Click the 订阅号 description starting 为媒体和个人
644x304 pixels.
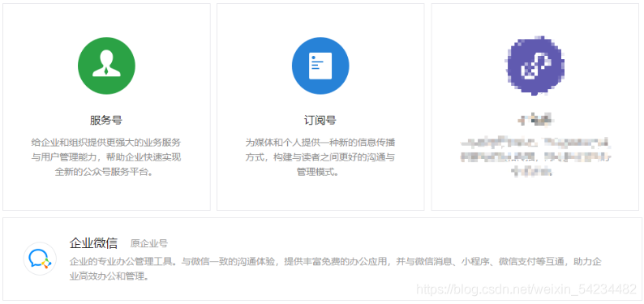tap(320, 157)
